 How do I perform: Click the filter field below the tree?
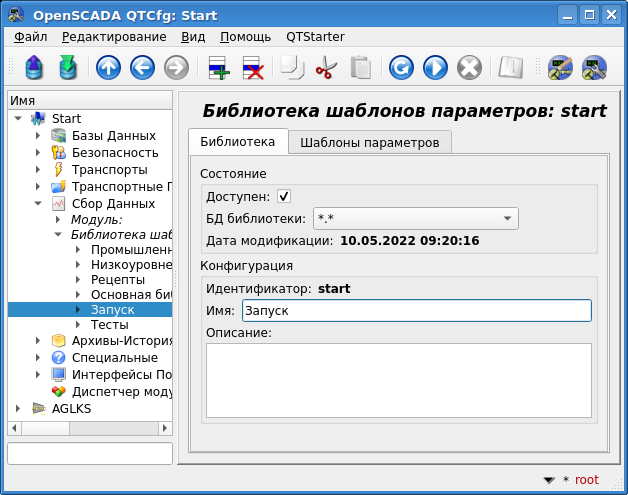90,453
